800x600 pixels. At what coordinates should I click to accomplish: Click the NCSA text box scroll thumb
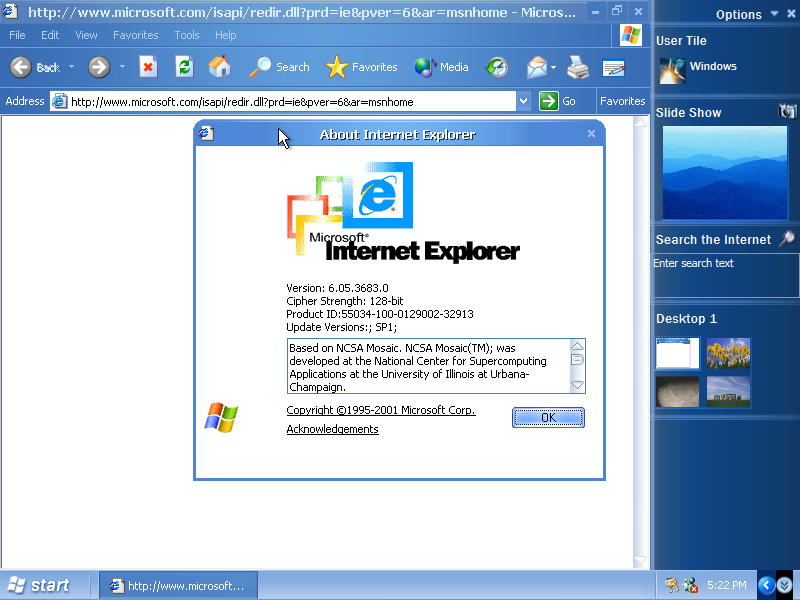point(577,359)
